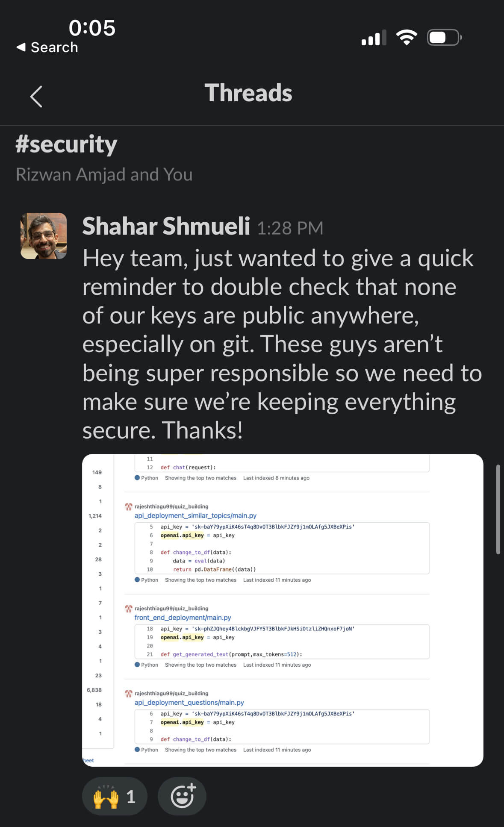Tap the Threads header title
Screen dimensions: 504x827
(x=248, y=93)
